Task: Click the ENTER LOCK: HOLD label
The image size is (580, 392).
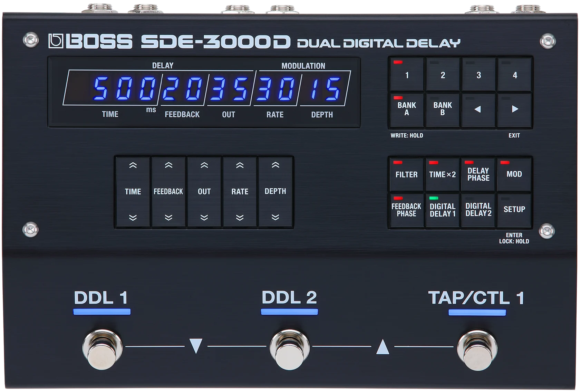Action: [514, 238]
